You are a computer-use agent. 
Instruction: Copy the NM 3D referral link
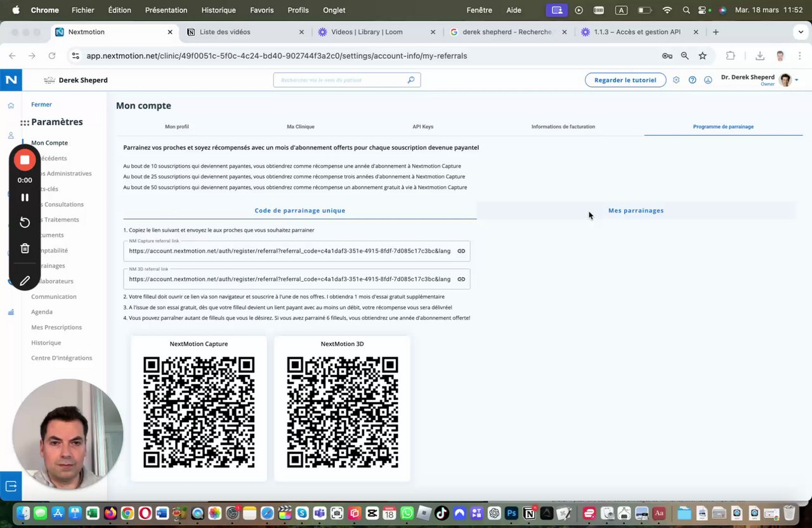pos(461,279)
